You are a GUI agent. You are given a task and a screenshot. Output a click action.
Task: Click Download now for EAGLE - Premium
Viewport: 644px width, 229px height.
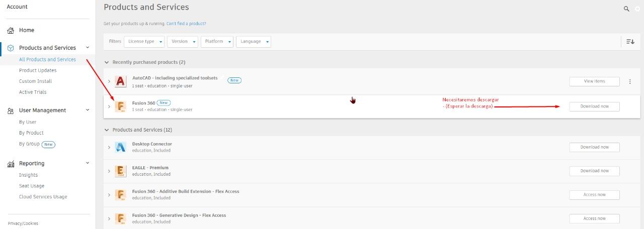click(x=594, y=171)
